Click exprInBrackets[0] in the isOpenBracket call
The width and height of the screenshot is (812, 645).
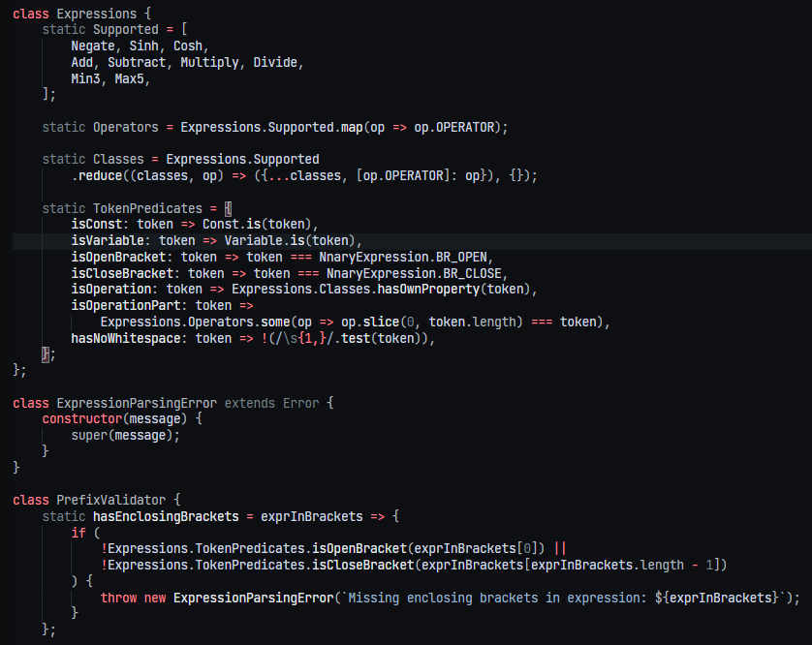[476, 549]
